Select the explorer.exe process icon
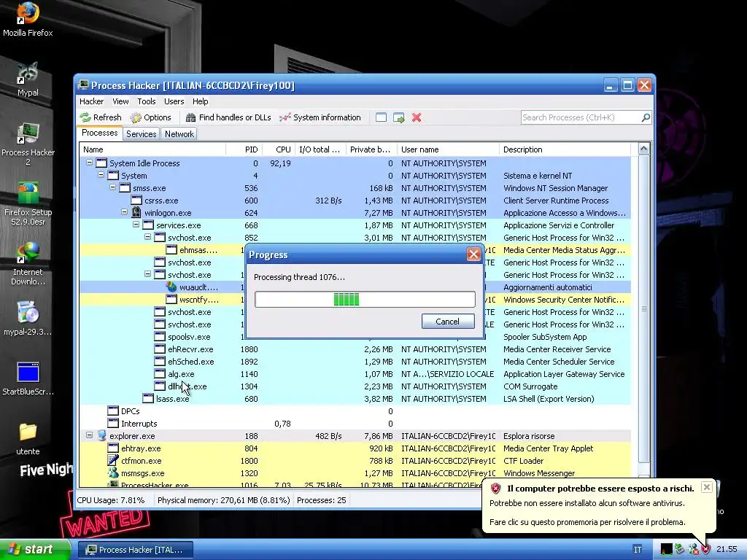747x560 pixels. (101, 435)
